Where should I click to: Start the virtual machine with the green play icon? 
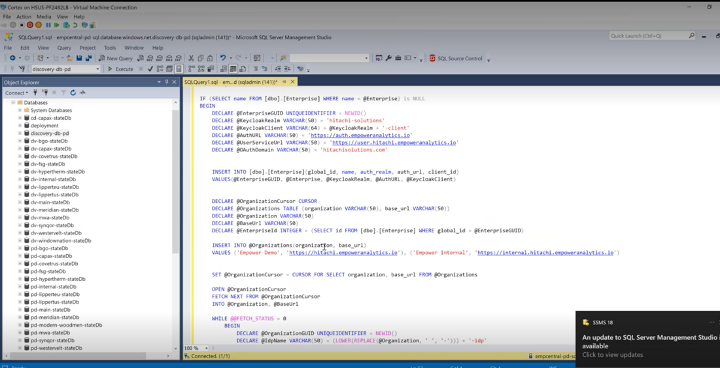pos(56,25)
